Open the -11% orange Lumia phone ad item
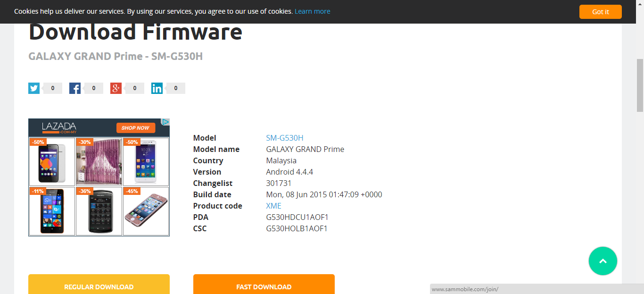This screenshot has width=644, height=294. click(52, 211)
